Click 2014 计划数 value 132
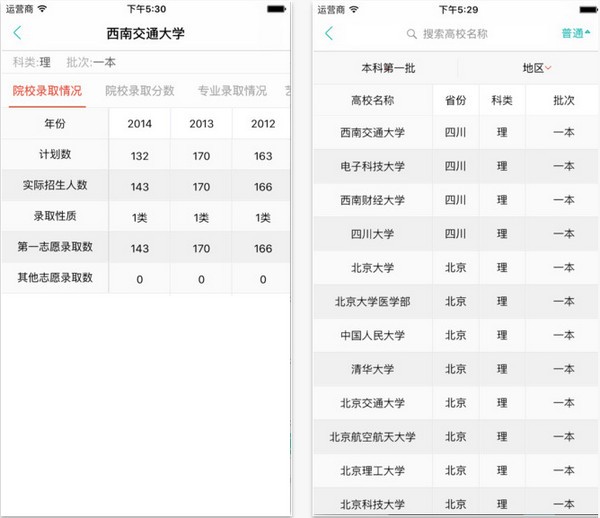 click(140, 156)
